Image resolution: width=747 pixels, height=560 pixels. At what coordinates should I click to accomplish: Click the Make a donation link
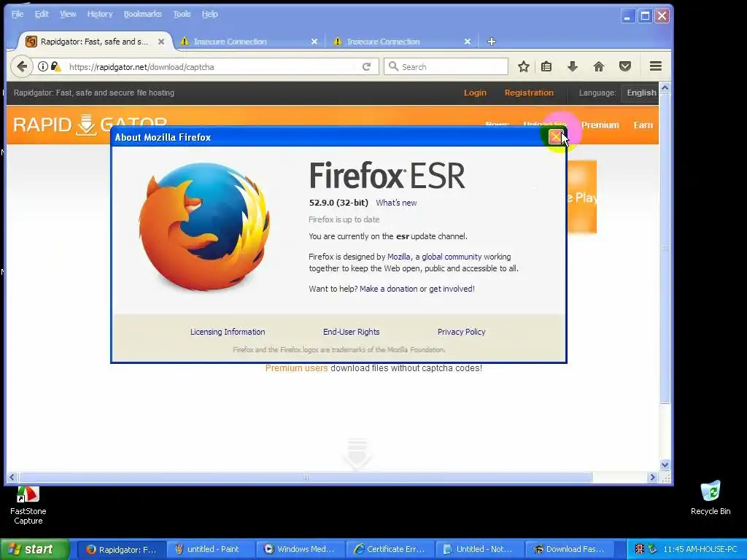(389, 289)
